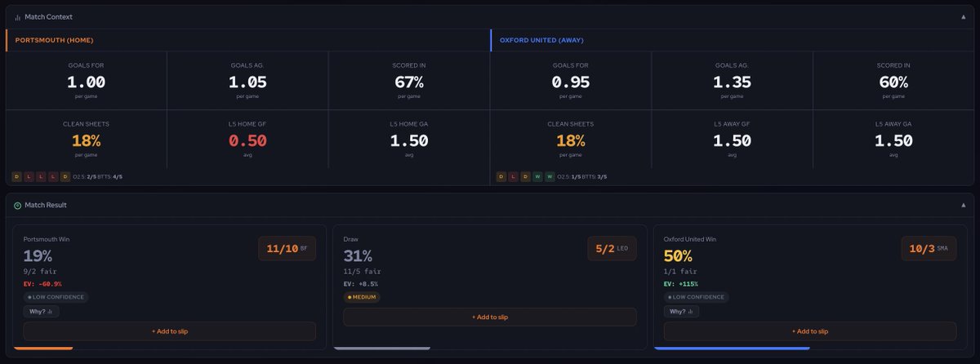This screenshot has height=364, width=980.
Task: Click the Match Context bar-chart icon
Action: (17, 16)
